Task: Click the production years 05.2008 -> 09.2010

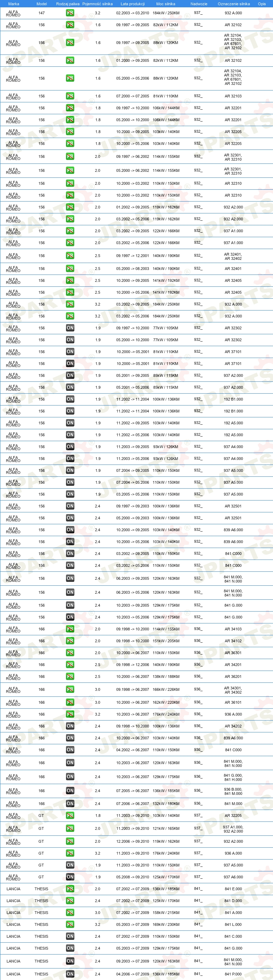Action: click(x=133, y=877)
